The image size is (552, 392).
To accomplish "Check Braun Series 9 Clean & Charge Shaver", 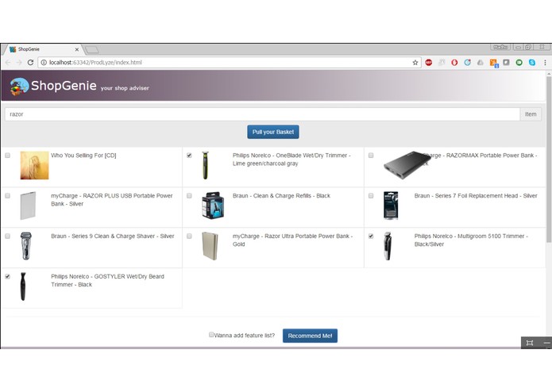I will point(7,236).
